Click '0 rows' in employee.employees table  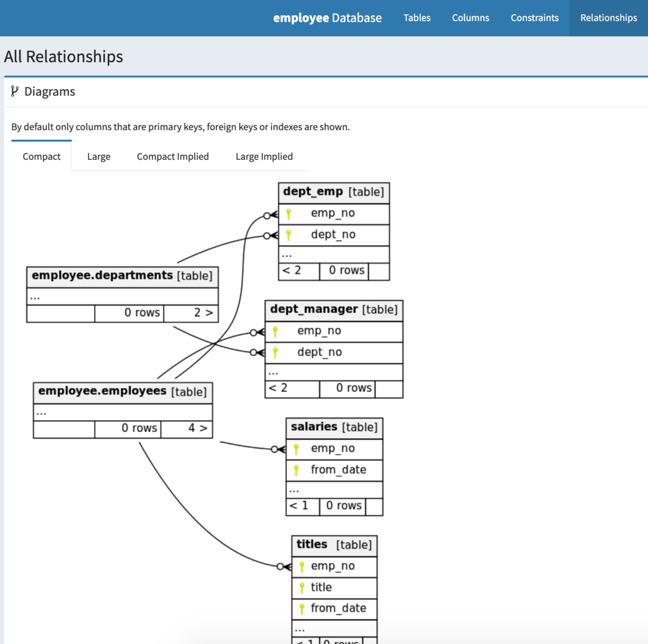click(139, 429)
